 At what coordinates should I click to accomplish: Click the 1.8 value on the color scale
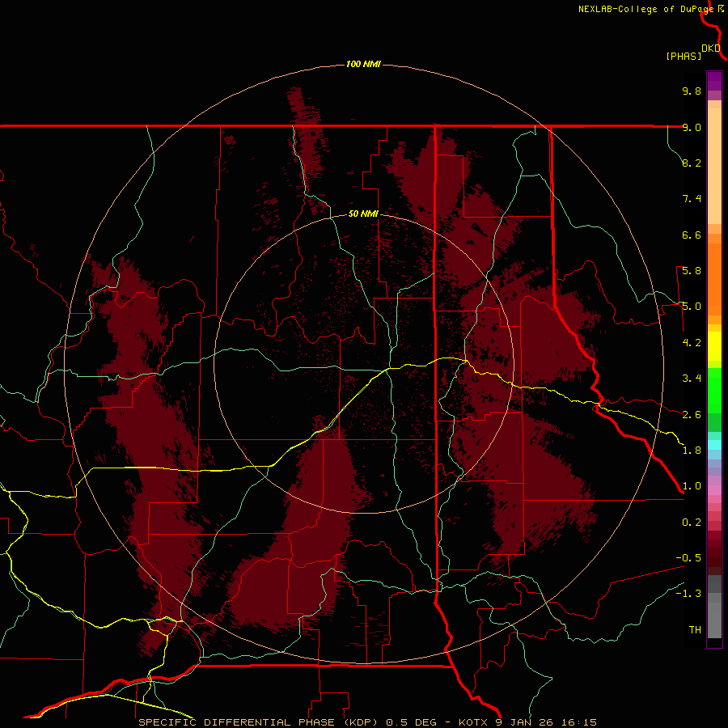click(x=692, y=451)
